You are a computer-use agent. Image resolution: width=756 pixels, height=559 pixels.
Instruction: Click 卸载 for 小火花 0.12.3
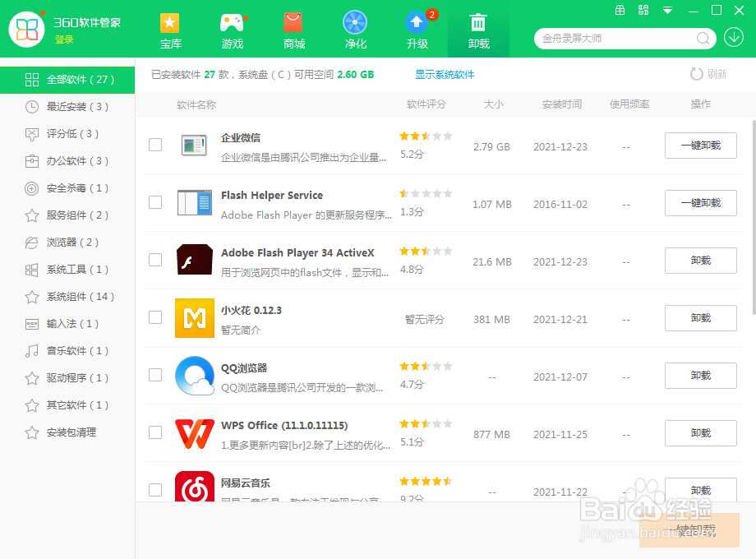click(701, 318)
